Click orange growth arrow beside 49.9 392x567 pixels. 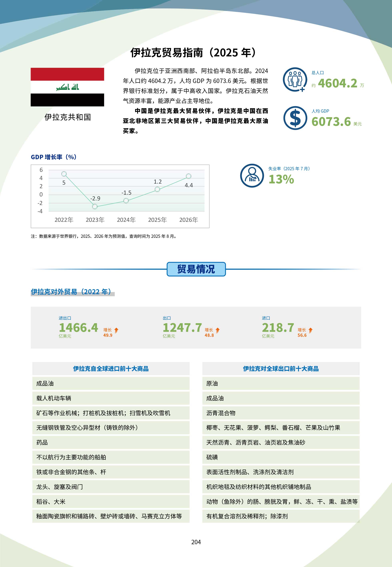(116, 330)
